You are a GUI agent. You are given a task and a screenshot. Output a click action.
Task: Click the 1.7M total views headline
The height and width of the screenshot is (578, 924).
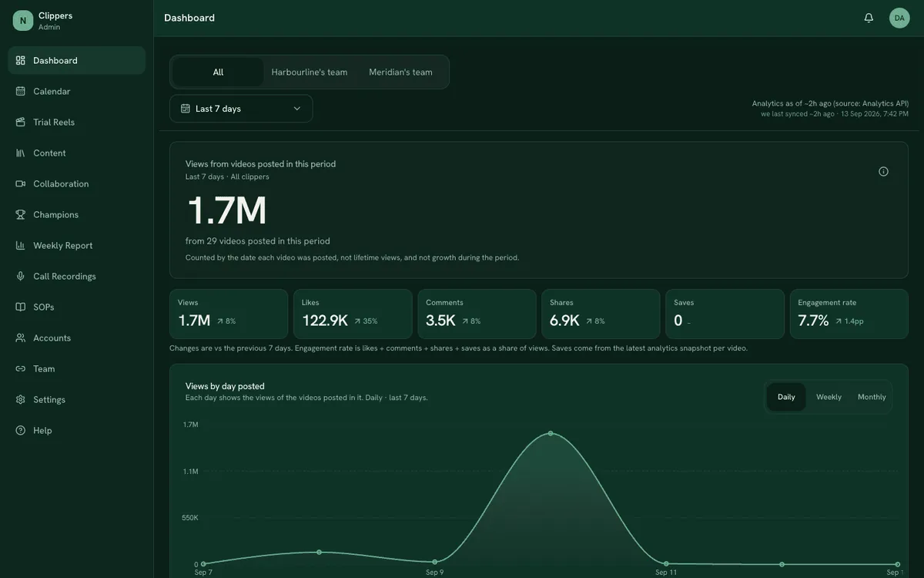(x=227, y=210)
